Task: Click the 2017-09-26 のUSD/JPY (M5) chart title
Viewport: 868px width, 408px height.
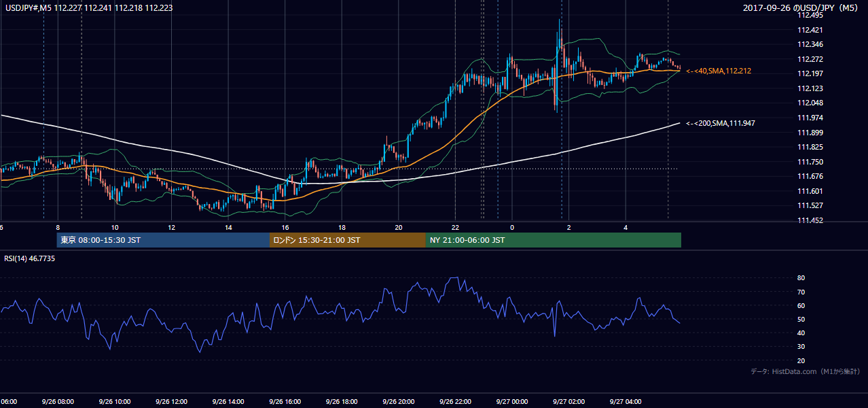Action: [x=802, y=7]
